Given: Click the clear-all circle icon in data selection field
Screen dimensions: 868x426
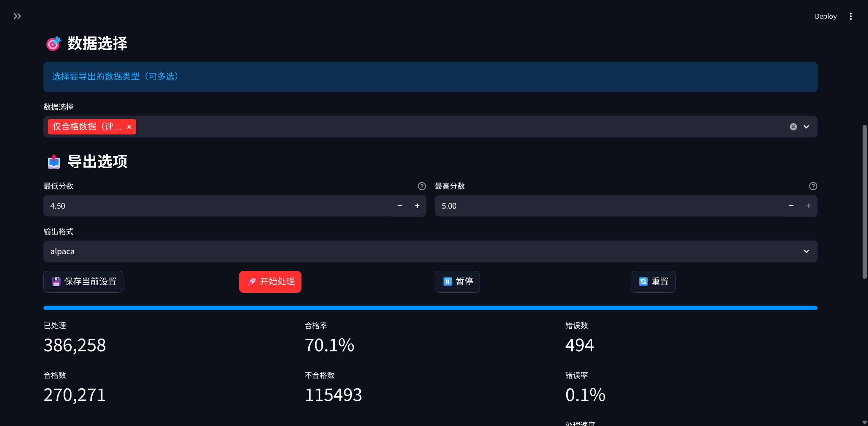Looking at the screenshot, I should [x=793, y=127].
